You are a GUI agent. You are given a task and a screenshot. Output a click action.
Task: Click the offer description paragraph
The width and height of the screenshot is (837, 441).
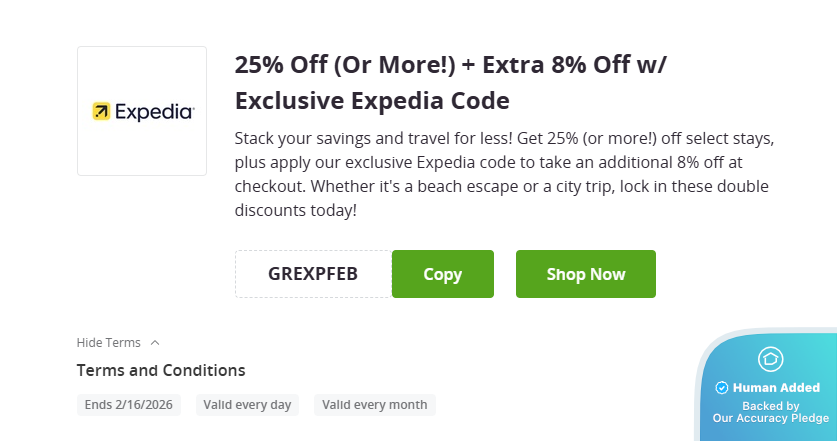[x=504, y=174]
